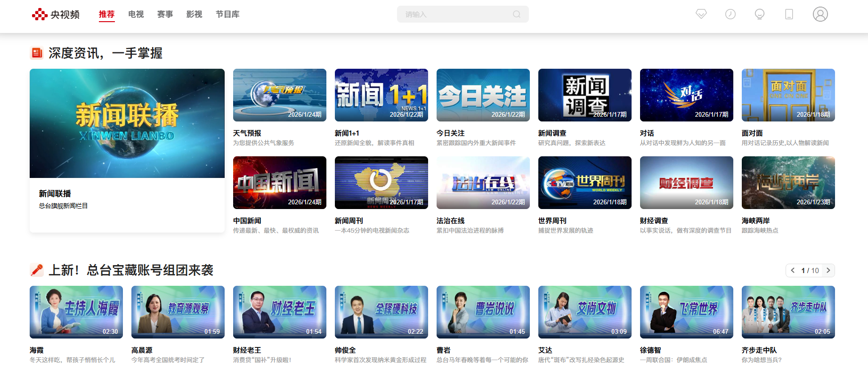Go to previous page of accounts carousel
This screenshot has height=387, width=868.
(793, 270)
